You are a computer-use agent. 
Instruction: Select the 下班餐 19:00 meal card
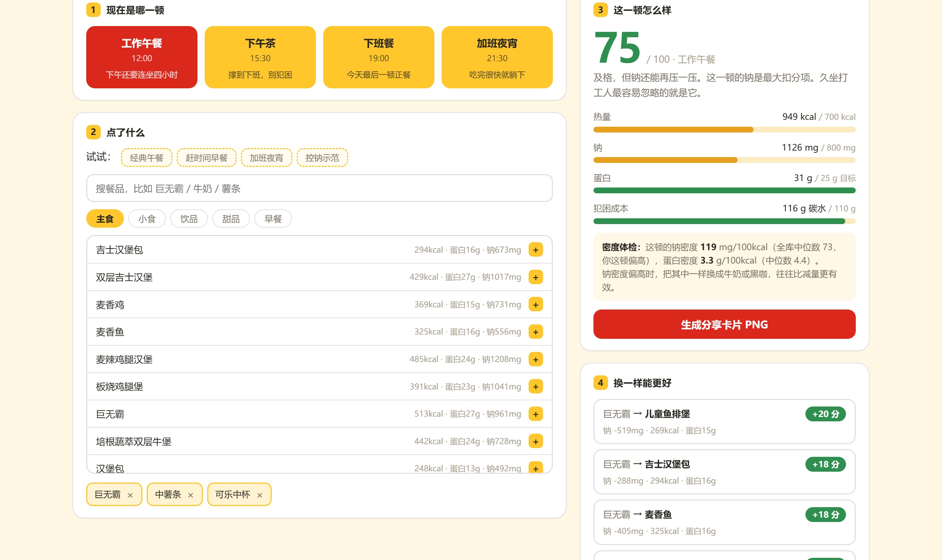pyautogui.click(x=379, y=57)
